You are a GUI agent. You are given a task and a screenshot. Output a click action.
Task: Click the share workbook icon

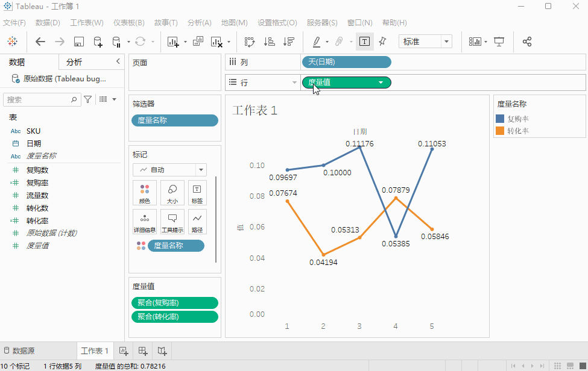pyautogui.click(x=527, y=42)
